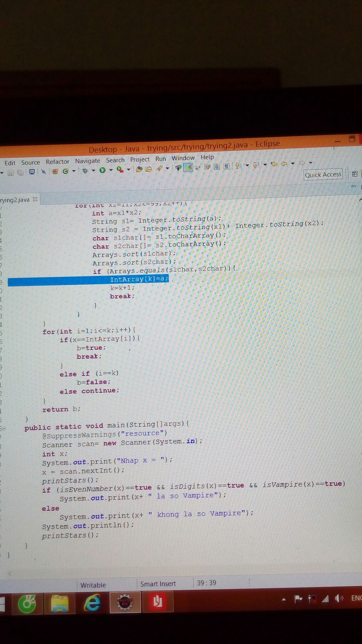Click the Action Center flag tray icon
Image resolution: width=362 pixels, height=644 pixels.
tap(299, 599)
